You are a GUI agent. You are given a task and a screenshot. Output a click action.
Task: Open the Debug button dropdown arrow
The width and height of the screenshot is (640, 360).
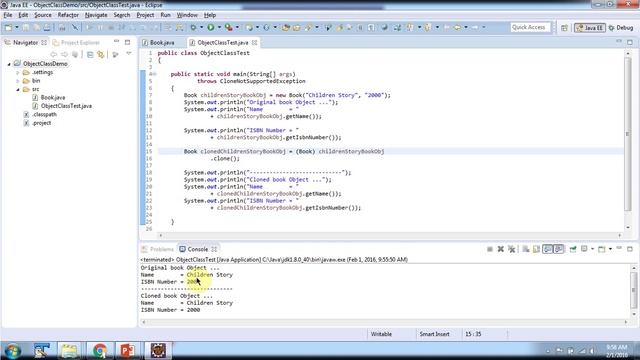[x=202, y=27]
